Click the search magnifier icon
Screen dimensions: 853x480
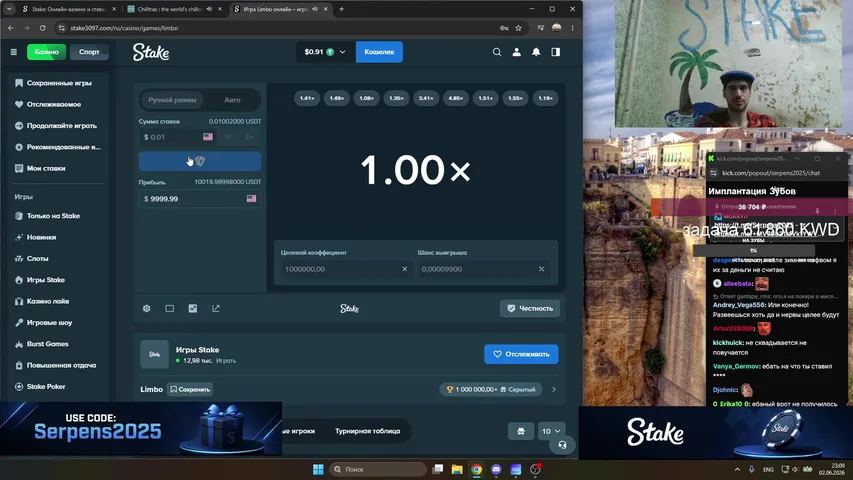pyautogui.click(x=497, y=52)
